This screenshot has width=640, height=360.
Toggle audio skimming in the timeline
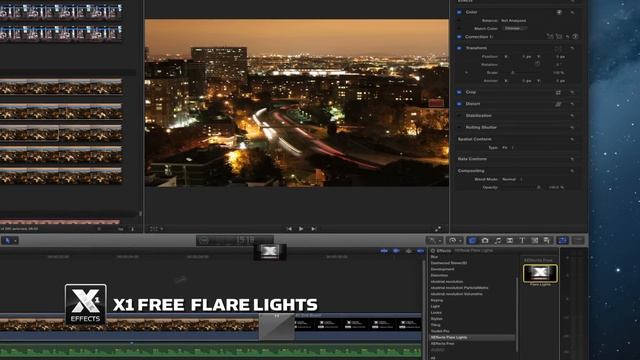(x=396, y=251)
